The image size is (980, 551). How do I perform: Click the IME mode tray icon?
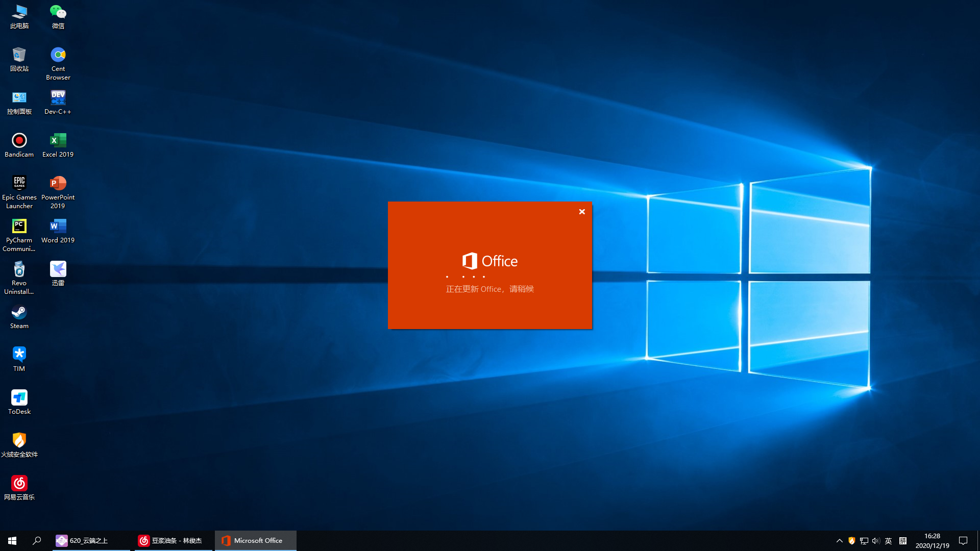(903, 541)
